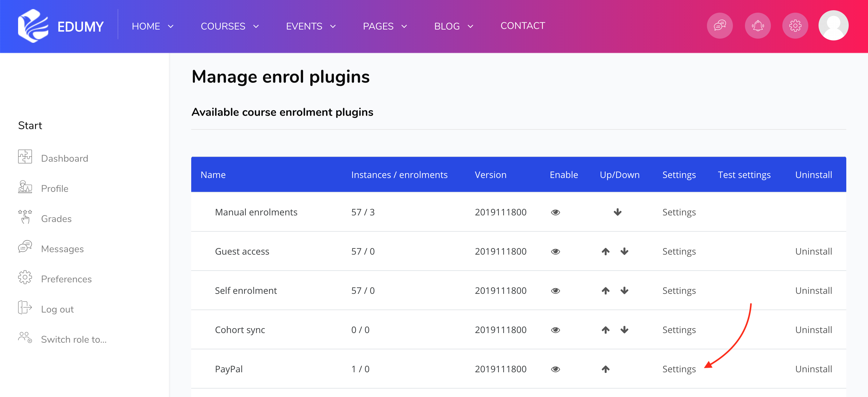
Task: Uninstall the Guest access plugin
Action: pyautogui.click(x=813, y=251)
